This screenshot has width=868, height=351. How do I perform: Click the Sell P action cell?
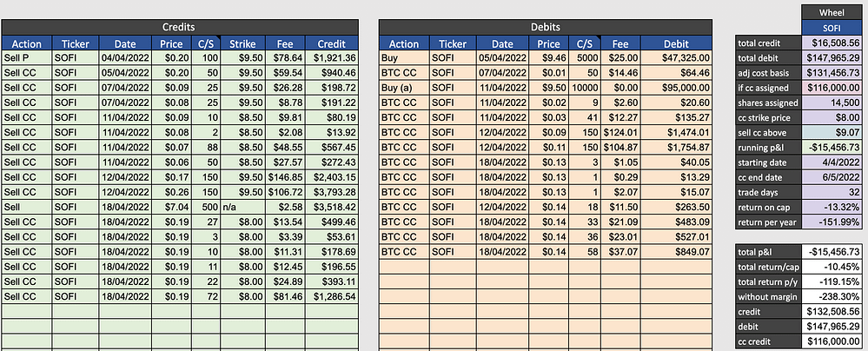27,57
